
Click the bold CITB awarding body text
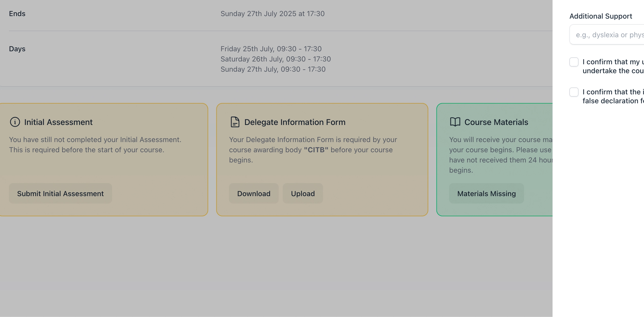click(x=316, y=150)
